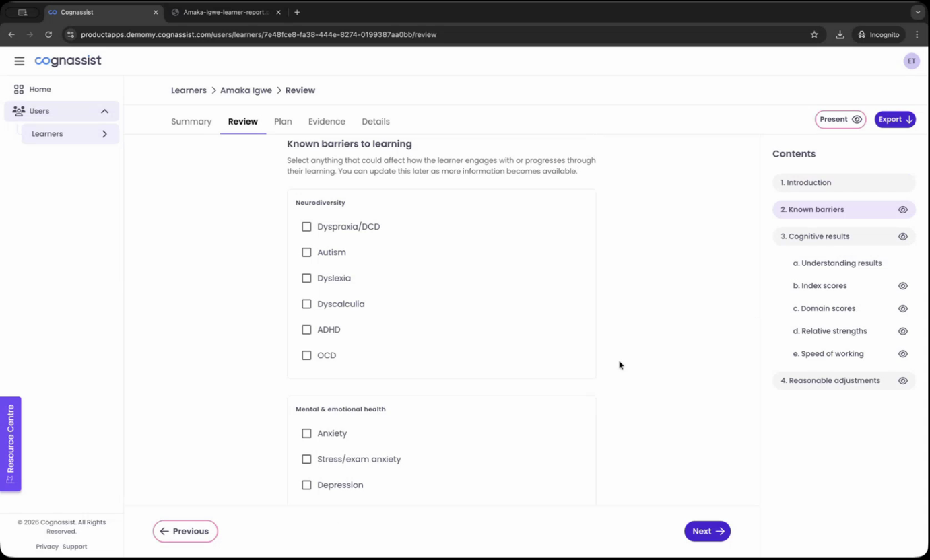930x560 pixels.
Task: Click the site information icon in address bar
Action: 70,34
